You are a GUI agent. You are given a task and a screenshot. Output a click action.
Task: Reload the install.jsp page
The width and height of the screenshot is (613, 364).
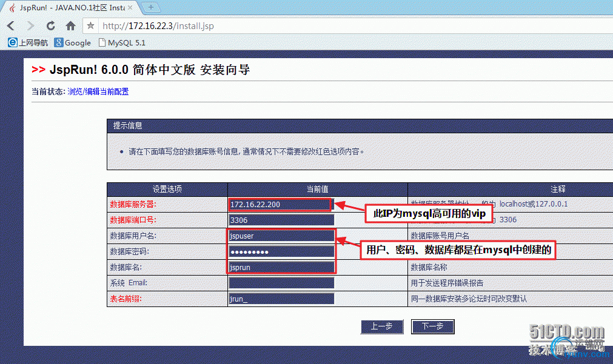51,26
